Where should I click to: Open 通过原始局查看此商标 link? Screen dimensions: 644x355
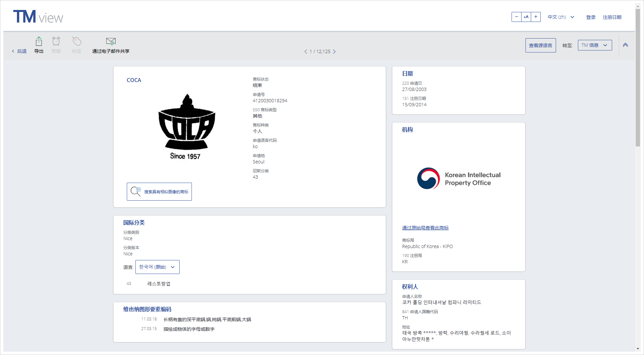pyautogui.click(x=425, y=228)
